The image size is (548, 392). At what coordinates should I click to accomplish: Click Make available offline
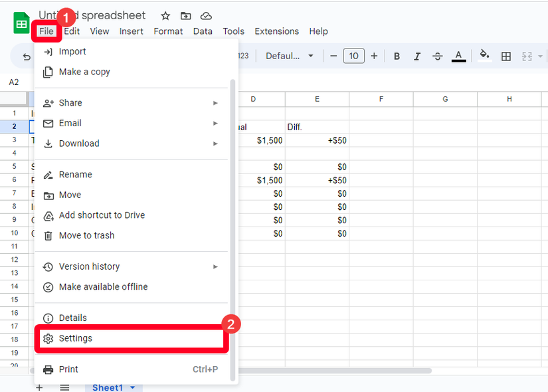(x=132, y=287)
